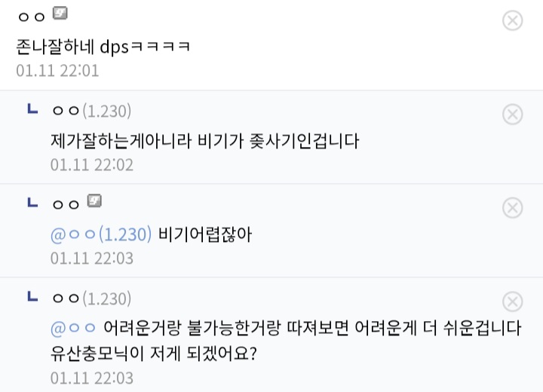Open the gallog icon beside the top commenter's nickname
The height and width of the screenshot is (392, 543).
60,14
